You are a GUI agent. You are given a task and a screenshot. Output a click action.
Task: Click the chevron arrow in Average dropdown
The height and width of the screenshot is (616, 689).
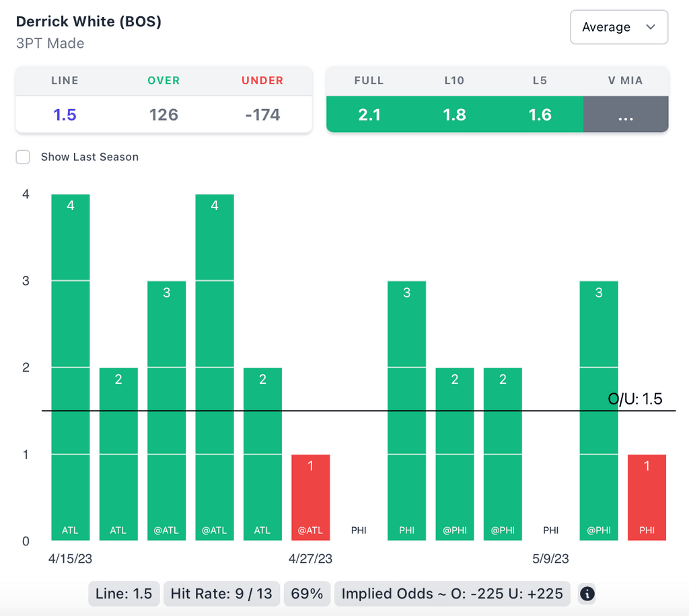(651, 27)
